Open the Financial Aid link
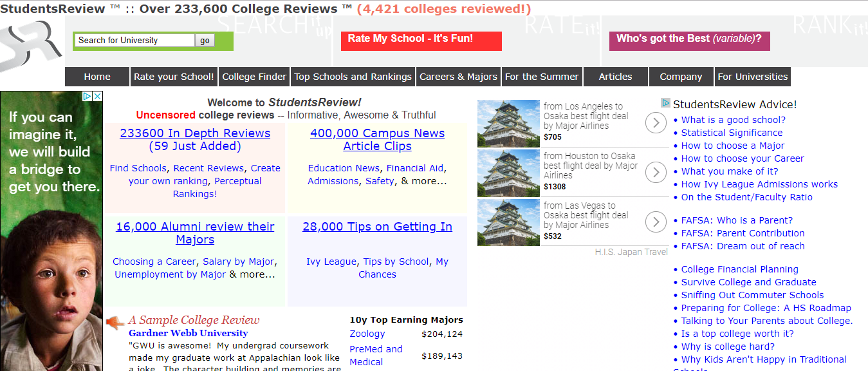This screenshot has height=371, width=868. coord(415,168)
